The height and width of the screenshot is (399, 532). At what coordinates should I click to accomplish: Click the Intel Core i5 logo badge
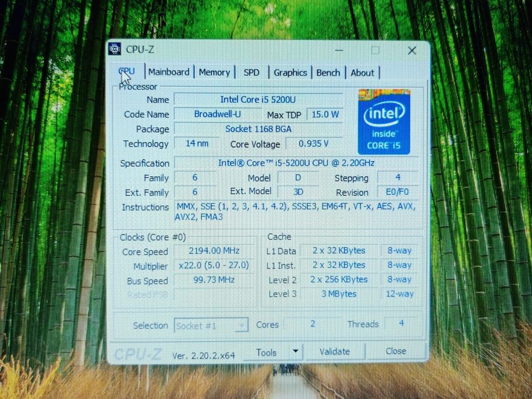(x=384, y=122)
